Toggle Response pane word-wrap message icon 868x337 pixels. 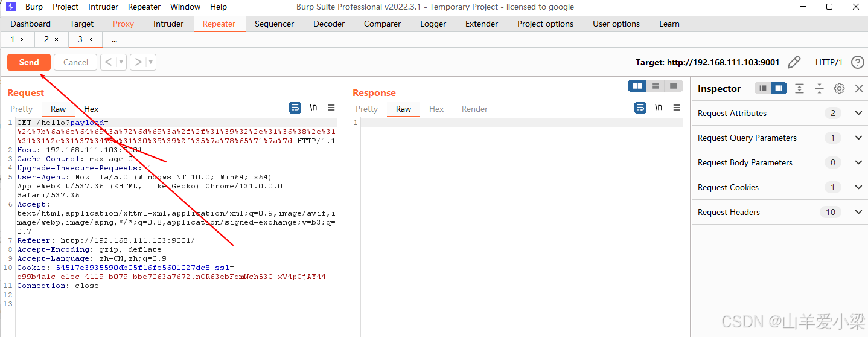[x=640, y=108]
